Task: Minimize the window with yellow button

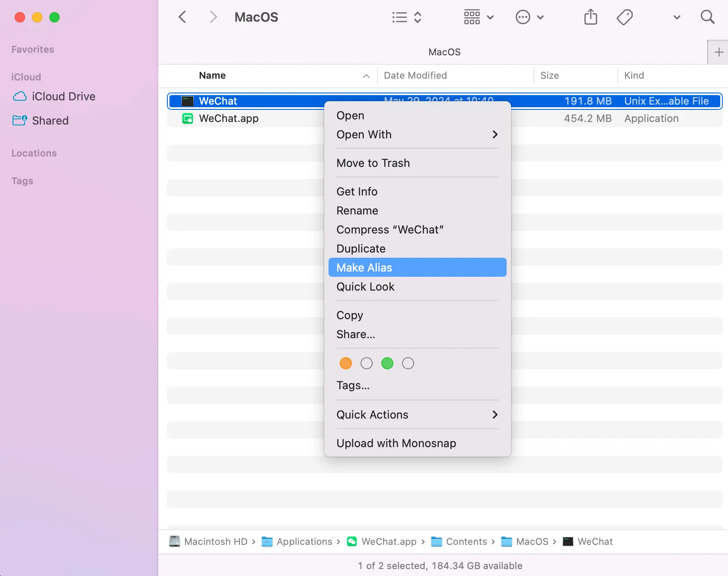Action: coord(37,17)
